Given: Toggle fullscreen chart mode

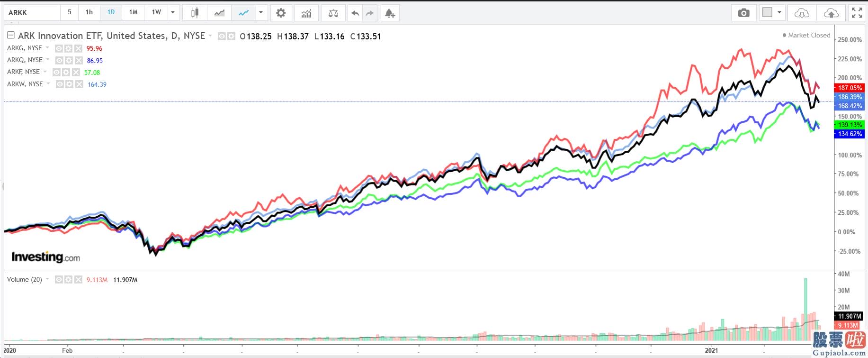Looking at the screenshot, I should tap(857, 13).
